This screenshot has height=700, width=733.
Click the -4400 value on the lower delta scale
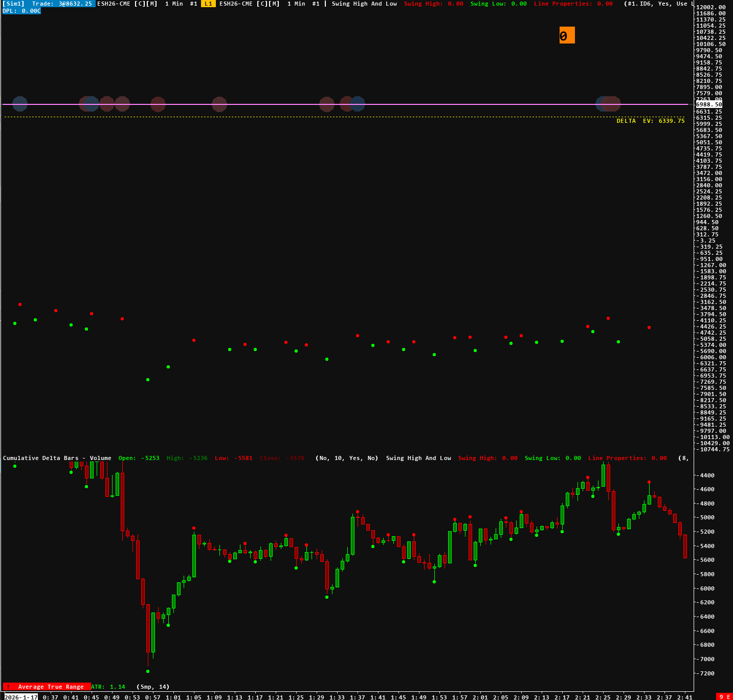click(x=705, y=475)
